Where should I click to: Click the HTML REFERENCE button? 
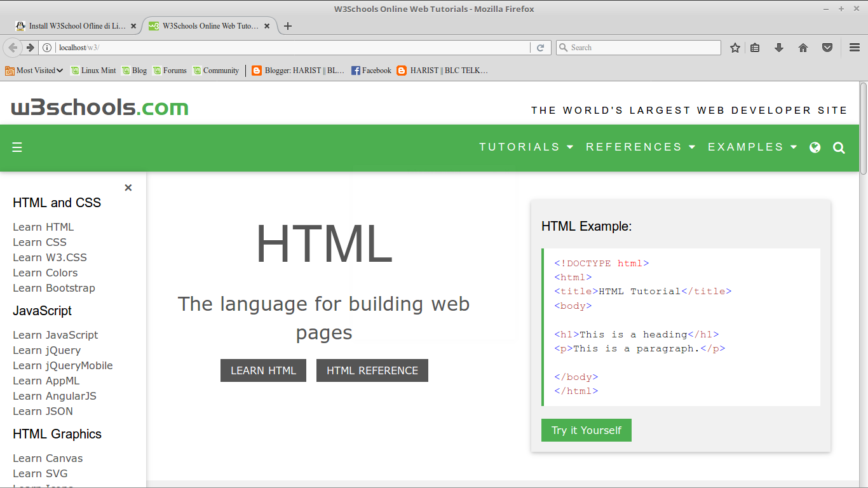(372, 370)
